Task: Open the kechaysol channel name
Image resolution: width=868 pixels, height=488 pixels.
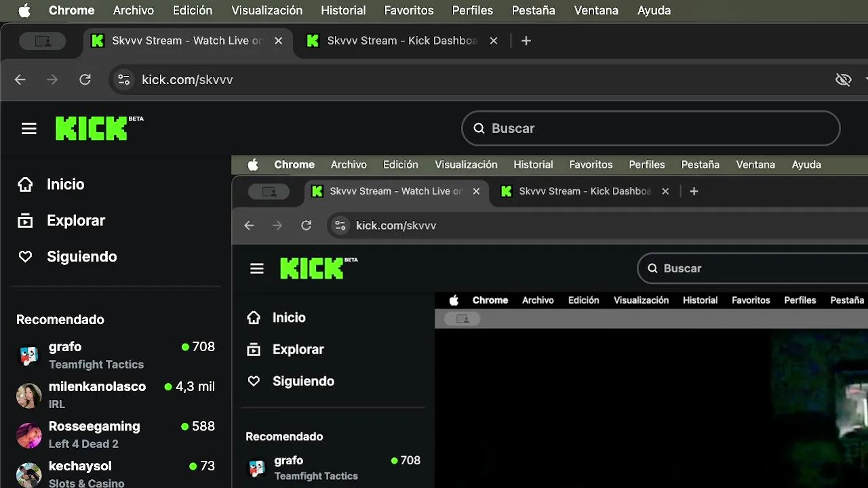Action: 80,466
